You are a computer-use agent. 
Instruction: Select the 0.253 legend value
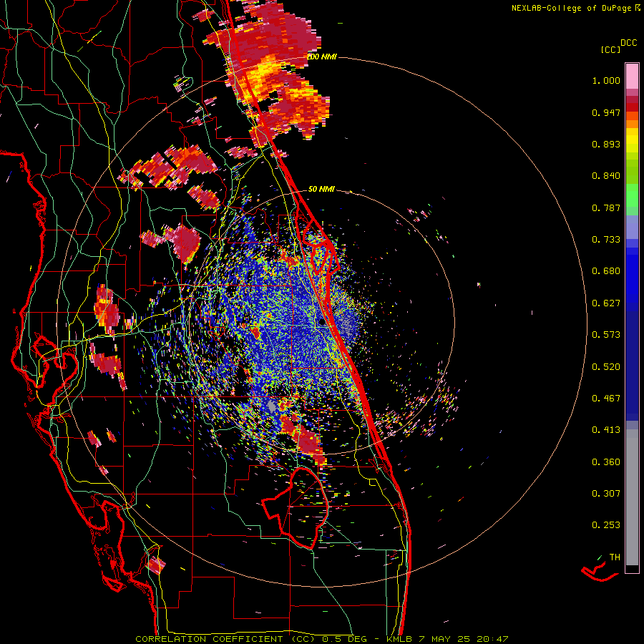pos(606,525)
